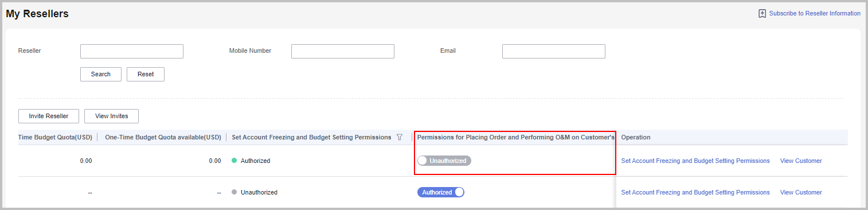Open View Invites

[x=112, y=116]
